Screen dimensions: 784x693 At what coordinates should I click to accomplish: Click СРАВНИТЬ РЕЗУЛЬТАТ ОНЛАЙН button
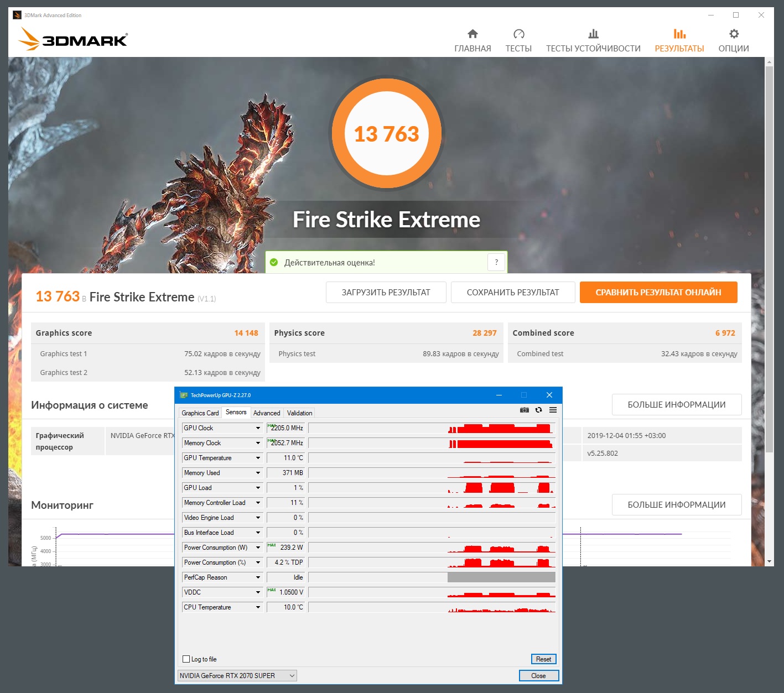click(658, 292)
